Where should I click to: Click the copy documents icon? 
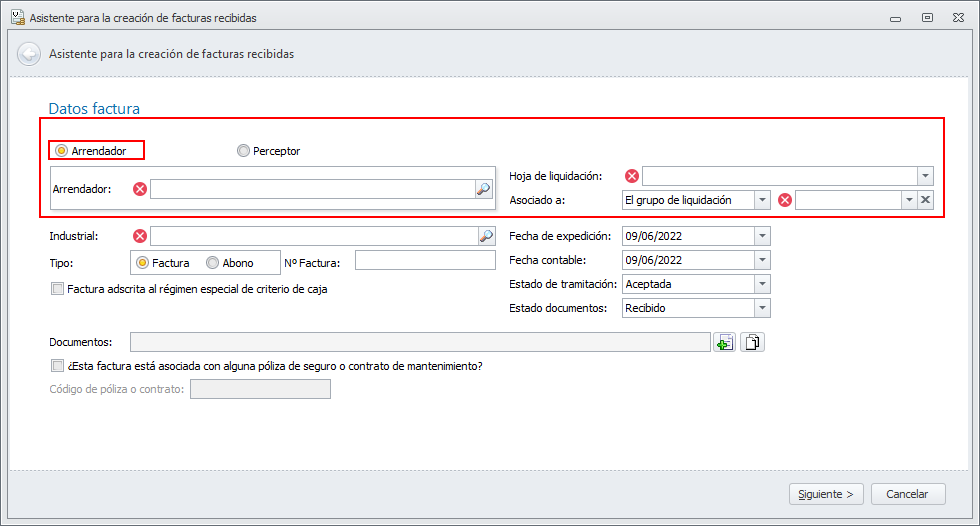pos(753,343)
